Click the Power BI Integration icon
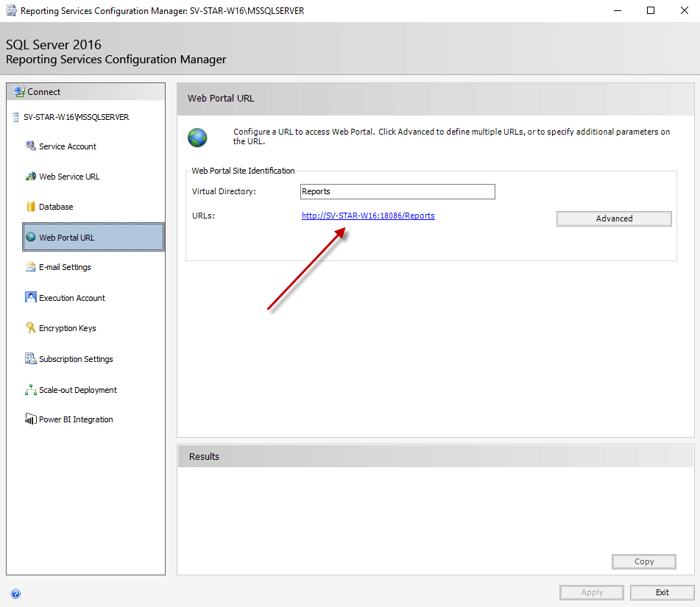The height and width of the screenshot is (607, 700). 30,419
